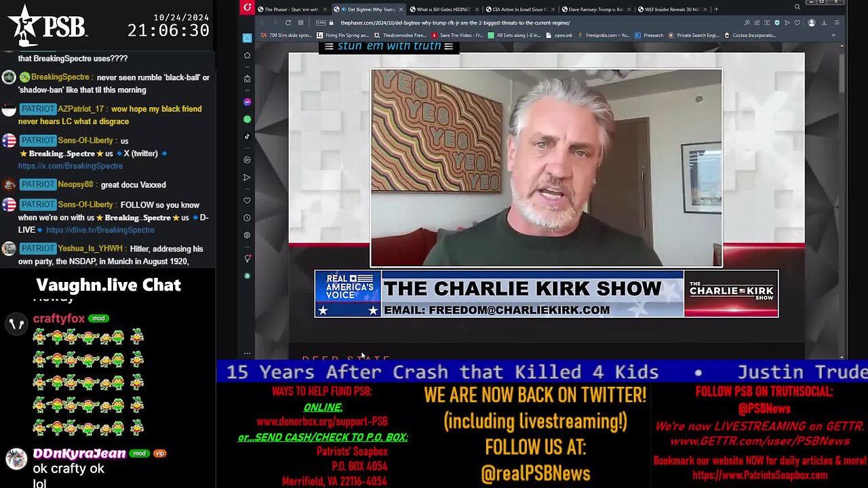Open open.ink bookmark

click(x=559, y=35)
